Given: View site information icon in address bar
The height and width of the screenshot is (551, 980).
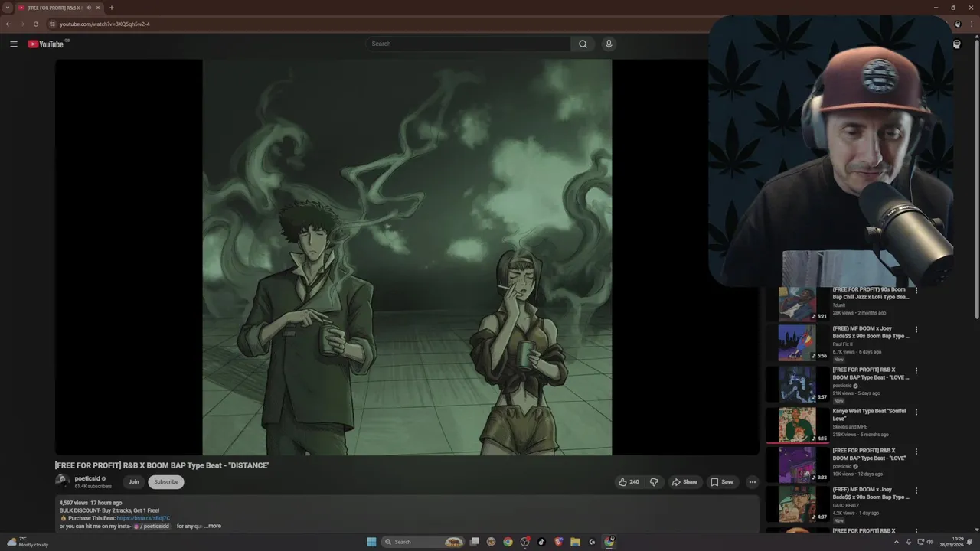Looking at the screenshot, I should [52, 24].
